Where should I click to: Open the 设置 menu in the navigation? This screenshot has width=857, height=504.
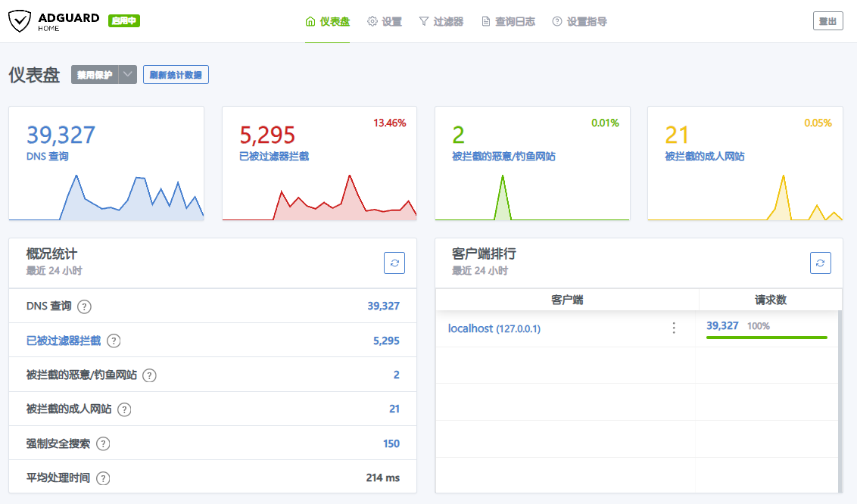(385, 21)
